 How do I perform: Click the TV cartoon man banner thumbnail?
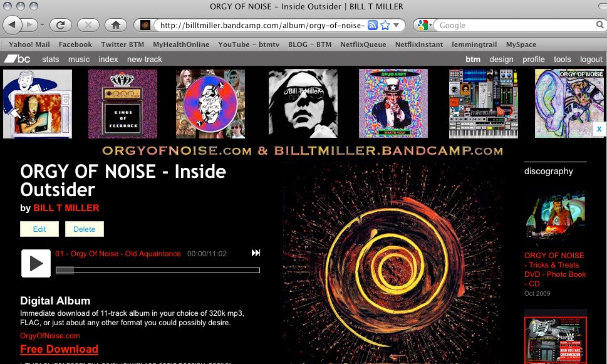(x=38, y=104)
